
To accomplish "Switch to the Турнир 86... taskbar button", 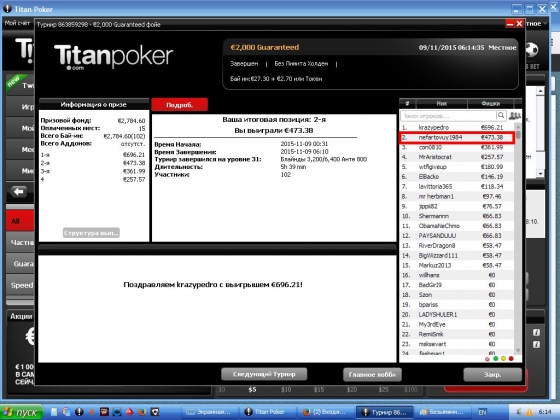I will pyautogui.click(x=384, y=412).
